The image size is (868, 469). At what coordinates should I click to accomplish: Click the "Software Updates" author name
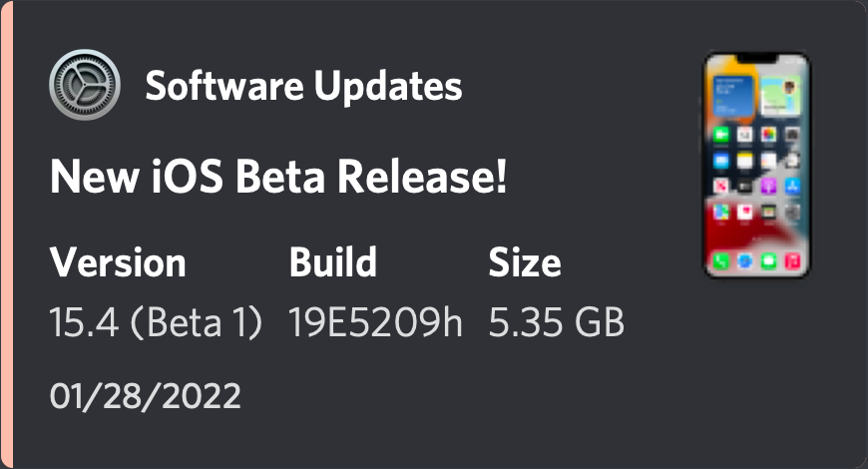point(303,87)
